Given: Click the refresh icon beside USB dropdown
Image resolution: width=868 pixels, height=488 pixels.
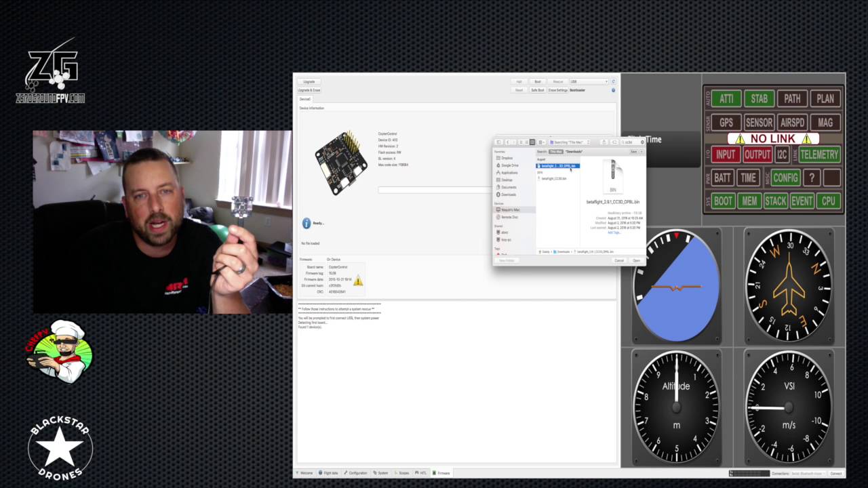Looking at the screenshot, I should point(613,81).
